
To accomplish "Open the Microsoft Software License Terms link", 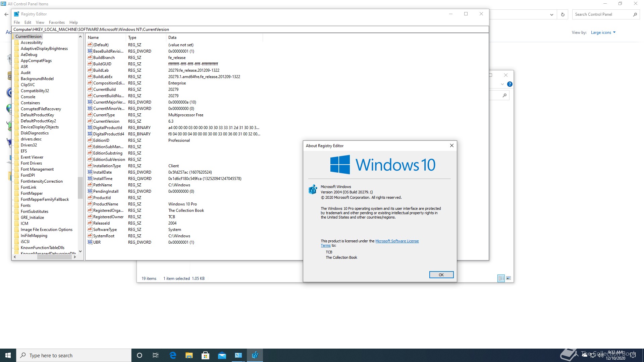I will [x=397, y=241].
